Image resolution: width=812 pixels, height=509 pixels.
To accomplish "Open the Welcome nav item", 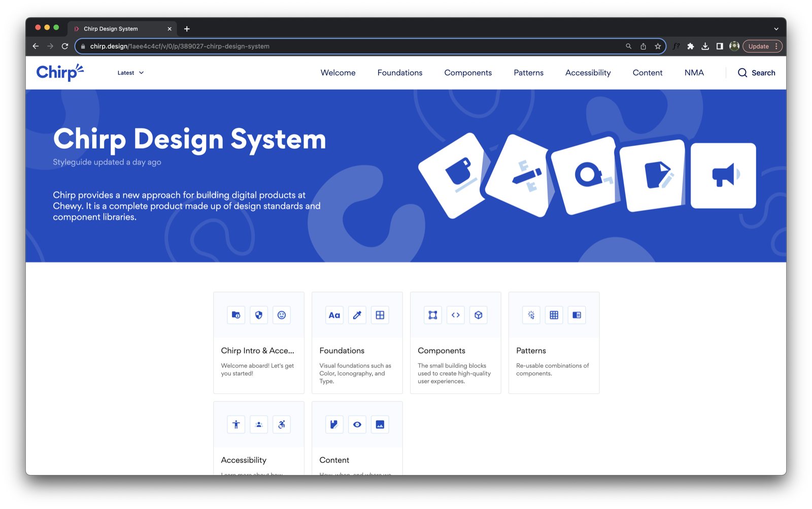I will point(338,73).
